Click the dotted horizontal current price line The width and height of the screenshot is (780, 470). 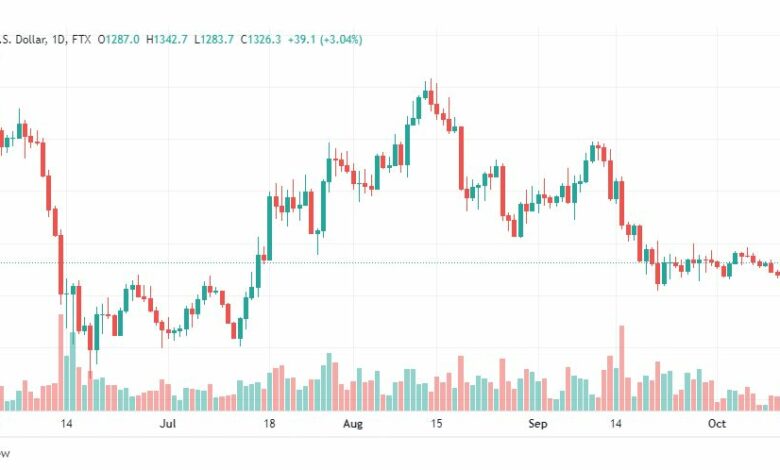390,263
